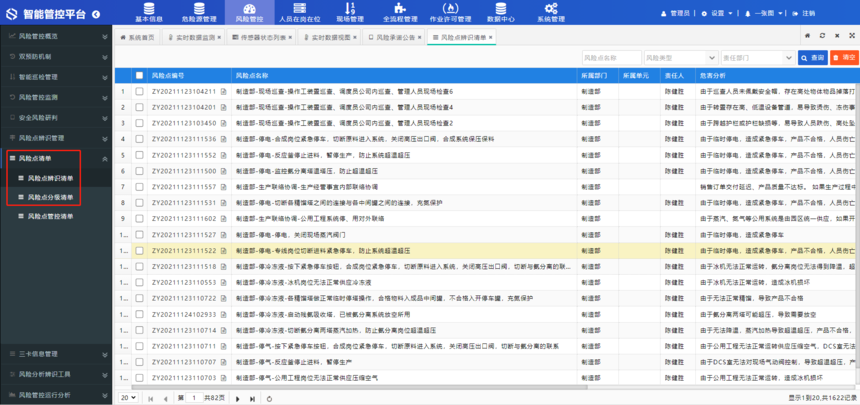Click the blue 查询 search button
Screen dimensions: 860x405
(813, 58)
